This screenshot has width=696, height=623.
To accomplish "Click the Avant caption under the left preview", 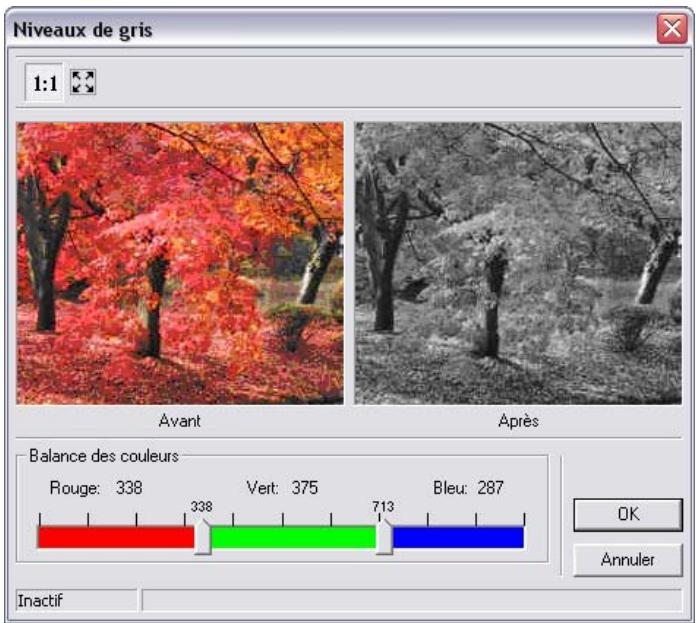I will tap(180, 420).
